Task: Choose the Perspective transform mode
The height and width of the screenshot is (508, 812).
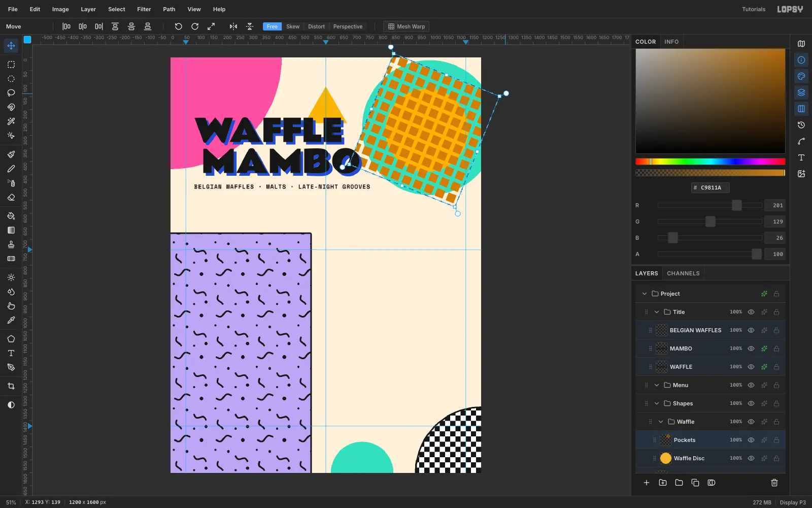Action: coord(348,26)
